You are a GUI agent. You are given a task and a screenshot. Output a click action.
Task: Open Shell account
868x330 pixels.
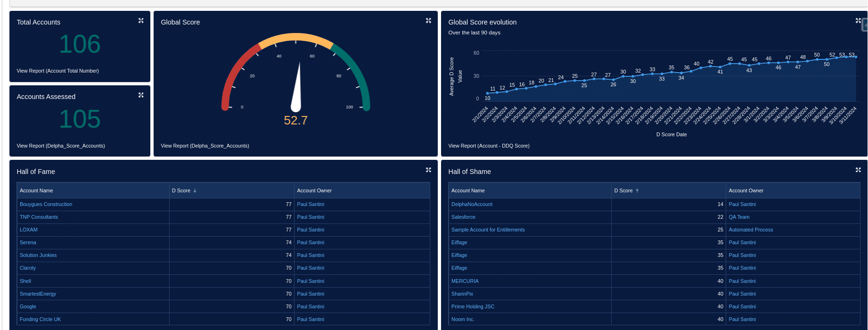point(25,281)
